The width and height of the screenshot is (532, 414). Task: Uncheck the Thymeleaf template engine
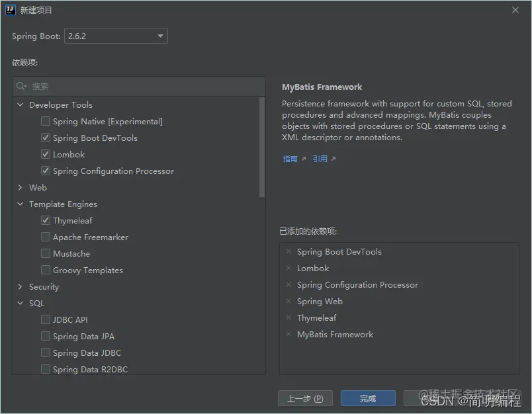coord(46,220)
